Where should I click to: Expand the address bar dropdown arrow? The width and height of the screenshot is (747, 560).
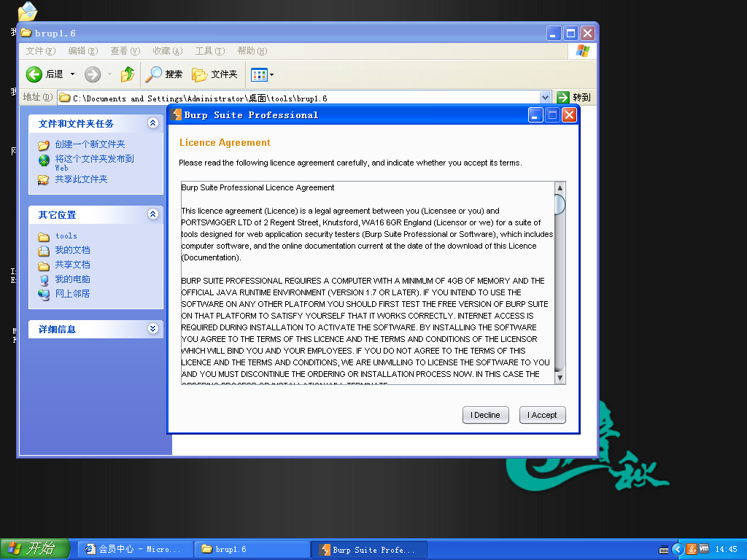pyautogui.click(x=546, y=98)
